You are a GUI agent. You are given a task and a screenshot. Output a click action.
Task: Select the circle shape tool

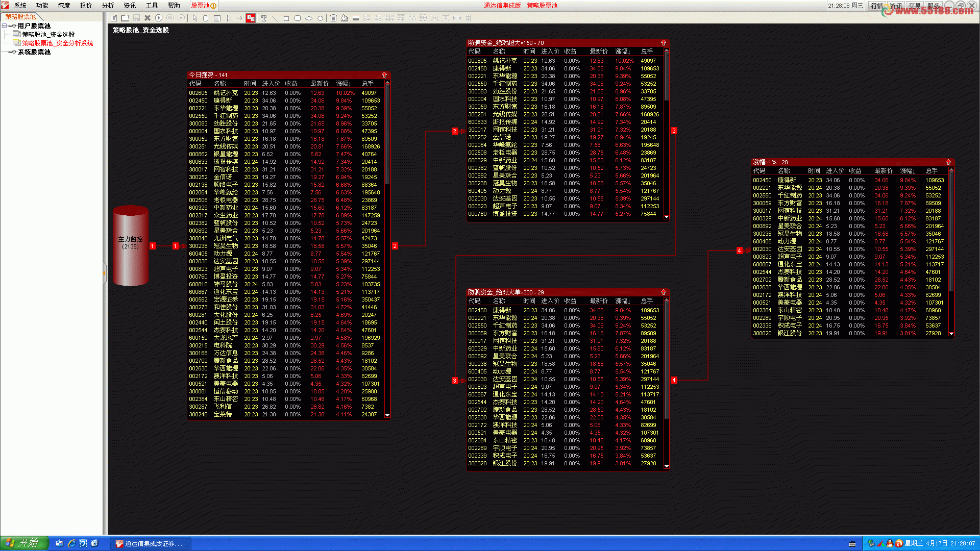coord(320,18)
